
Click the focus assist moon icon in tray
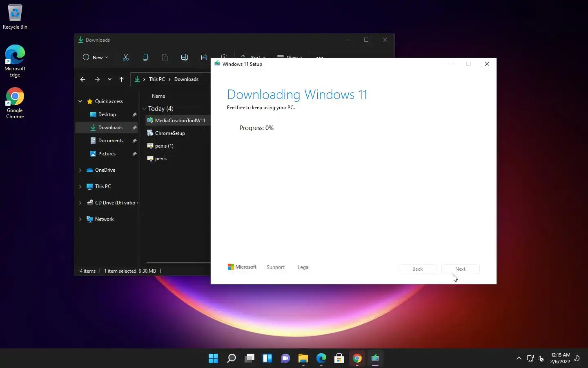pyautogui.click(x=577, y=358)
